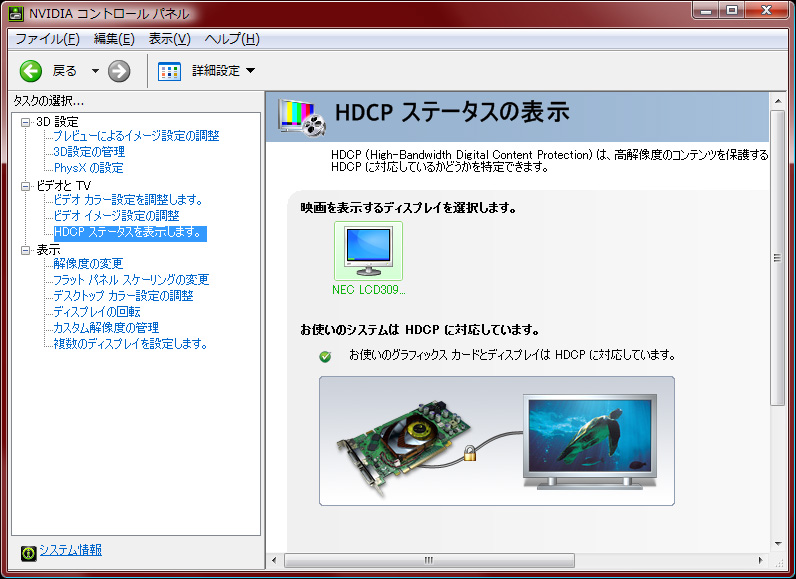Open 3D設定の管理 task
The width and height of the screenshot is (796, 579).
pyautogui.click(x=89, y=152)
